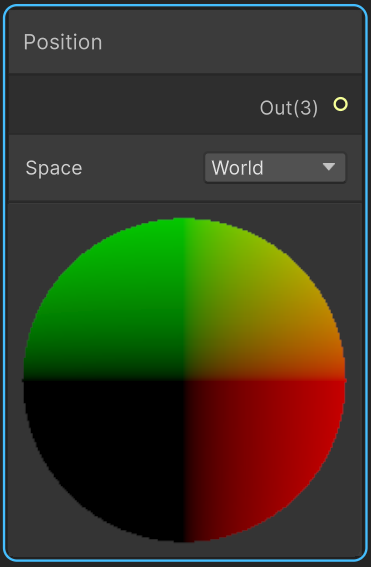Open the Space dropdown showing World
The height and width of the screenshot is (567, 371).
tap(275, 168)
